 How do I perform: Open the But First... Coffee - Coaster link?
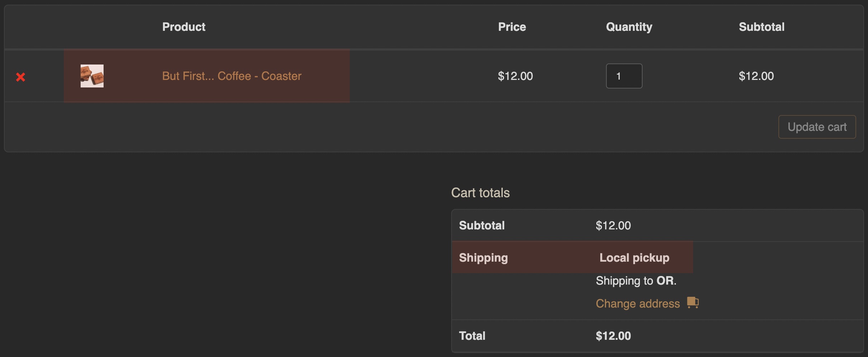click(x=232, y=76)
